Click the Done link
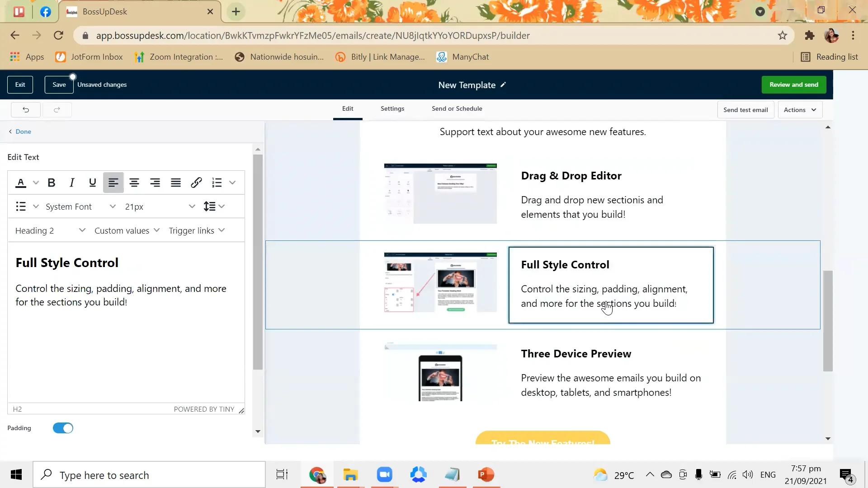Screen dimensions: 868x488 23,131
